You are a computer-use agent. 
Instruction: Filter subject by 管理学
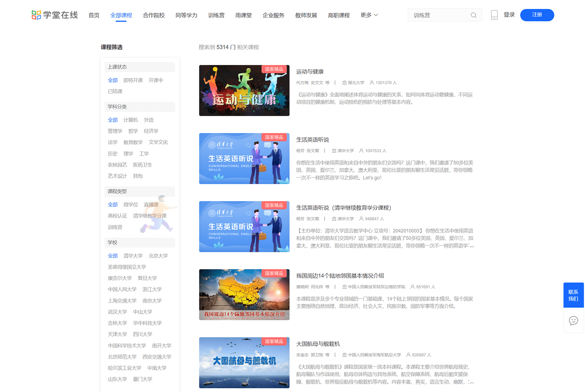coord(115,131)
